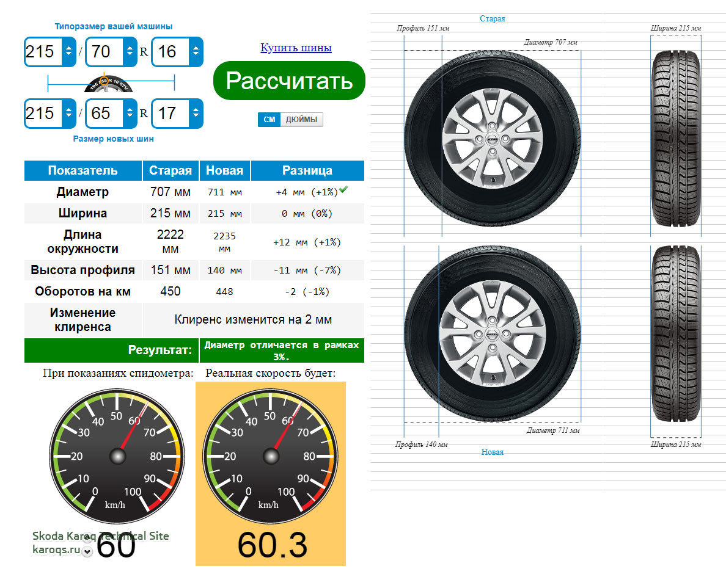
Task: Open the old tire width 215 dropdown
Action: tap(68, 52)
